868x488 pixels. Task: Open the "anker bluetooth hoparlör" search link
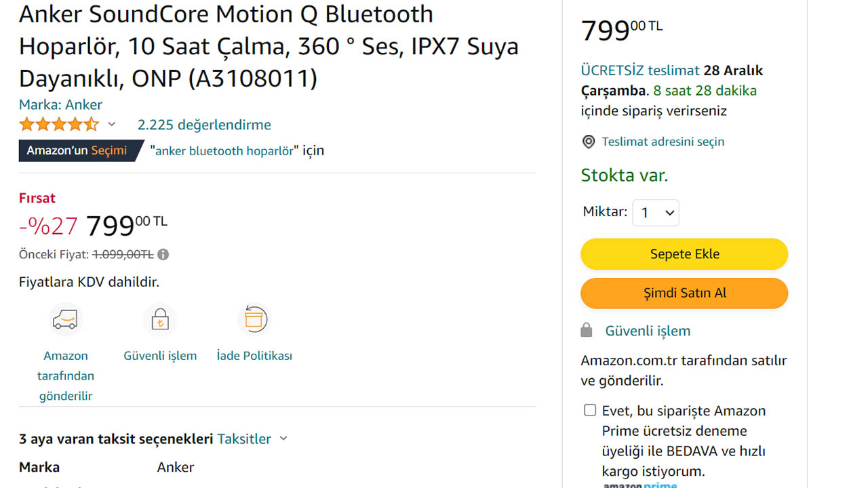coord(225,150)
